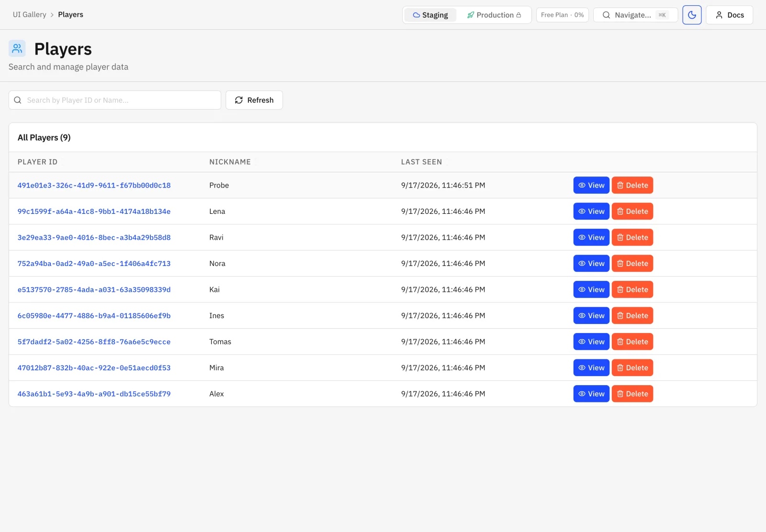Delete player Lena

632,211
